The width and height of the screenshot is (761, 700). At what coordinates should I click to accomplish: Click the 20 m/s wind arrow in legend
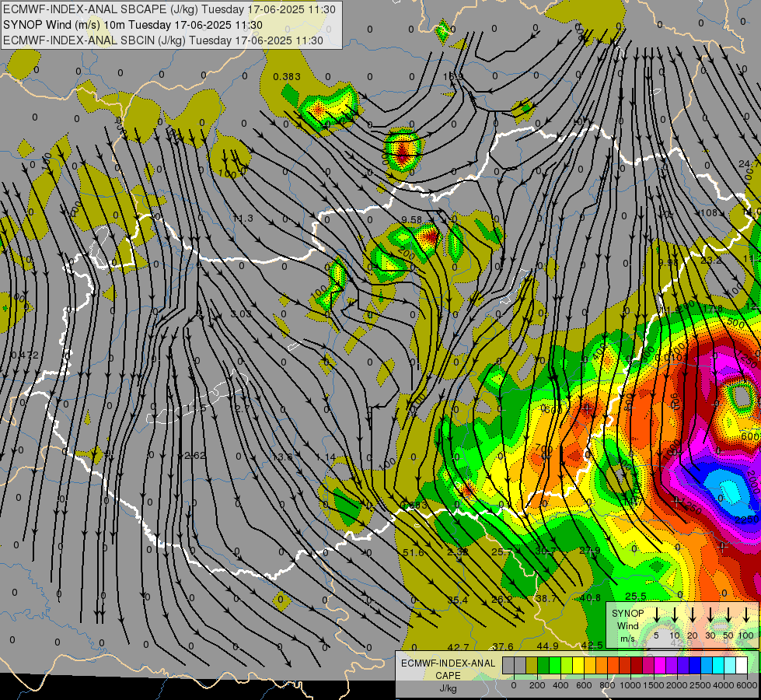point(693,614)
